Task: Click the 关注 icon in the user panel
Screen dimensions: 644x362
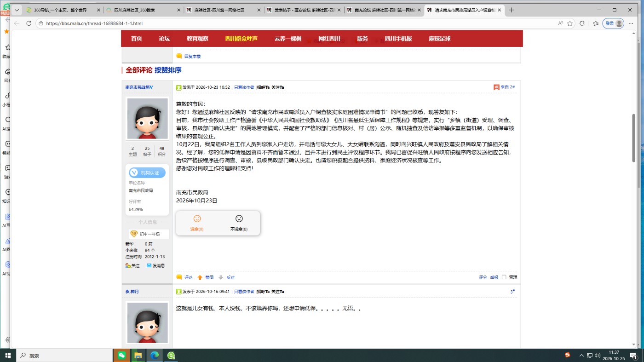Action: tap(128, 265)
